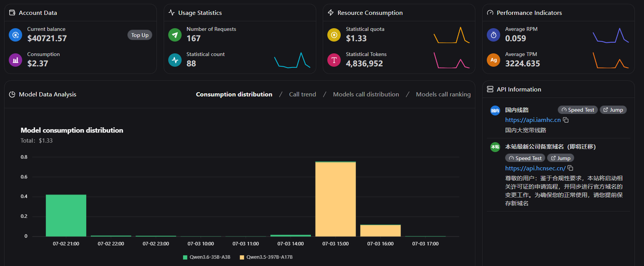Open the https://api.hcnsec.cn/ link
This screenshot has height=266, width=644.
(x=536, y=168)
